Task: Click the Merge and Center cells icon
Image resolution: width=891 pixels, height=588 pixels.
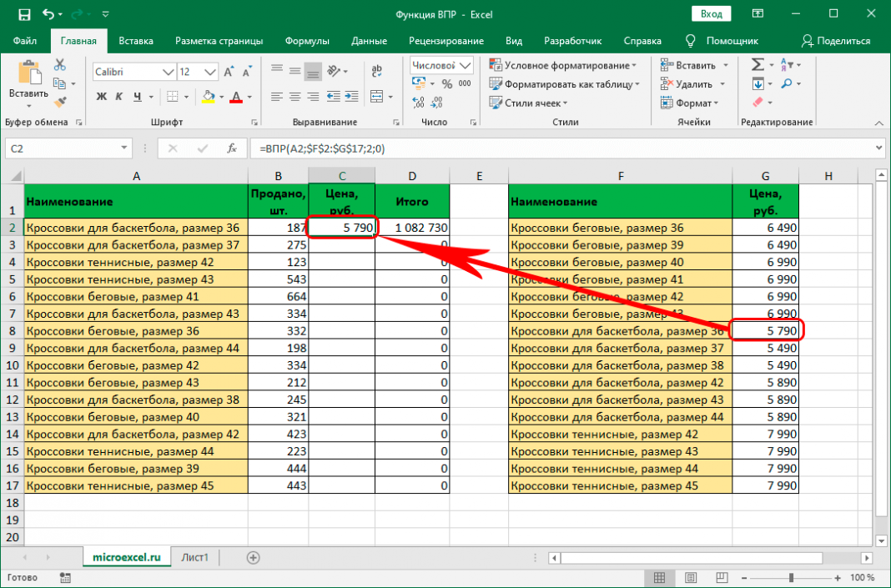Action: click(x=376, y=97)
